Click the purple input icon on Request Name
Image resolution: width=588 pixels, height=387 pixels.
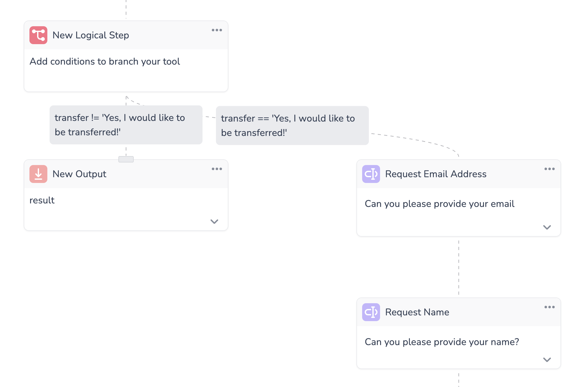click(371, 312)
